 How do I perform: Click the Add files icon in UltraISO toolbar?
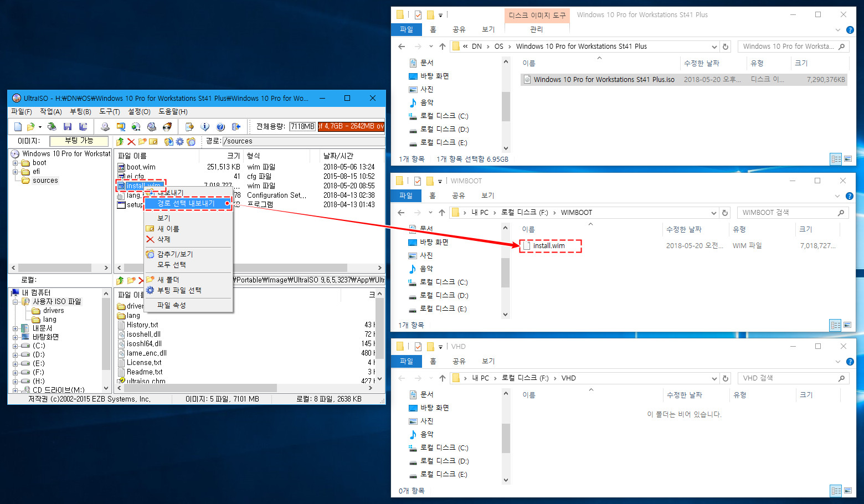[189, 127]
